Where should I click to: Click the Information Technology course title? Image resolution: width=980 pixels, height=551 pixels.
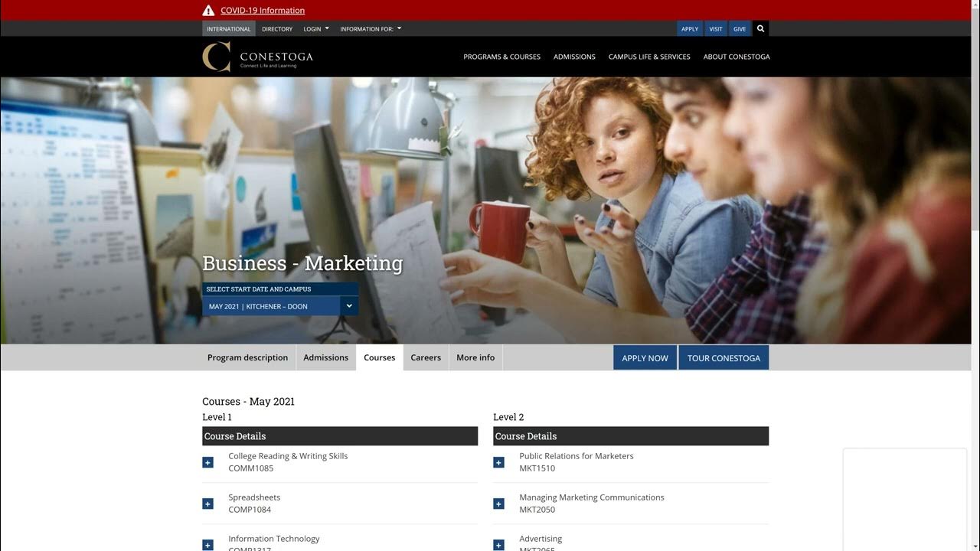tap(273, 539)
